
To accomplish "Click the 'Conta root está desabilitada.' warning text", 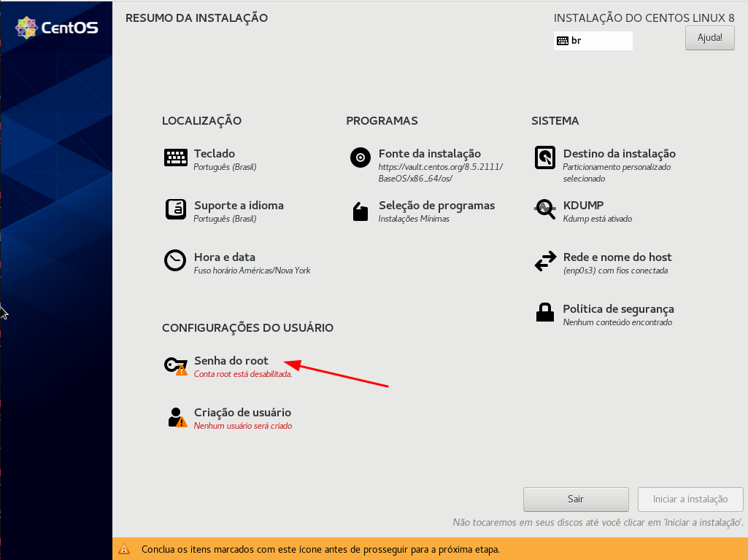I will pyautogui.click(x=243, y=374).
